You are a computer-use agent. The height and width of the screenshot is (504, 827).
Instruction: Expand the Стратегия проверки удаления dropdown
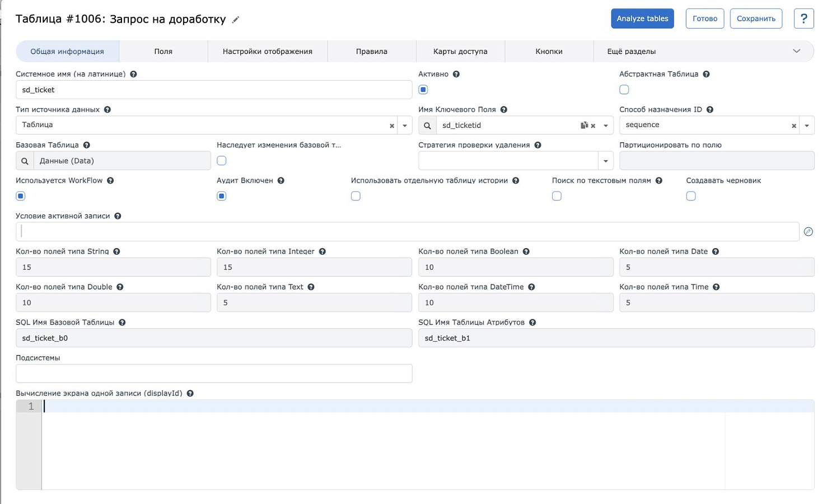pos(606,161)
